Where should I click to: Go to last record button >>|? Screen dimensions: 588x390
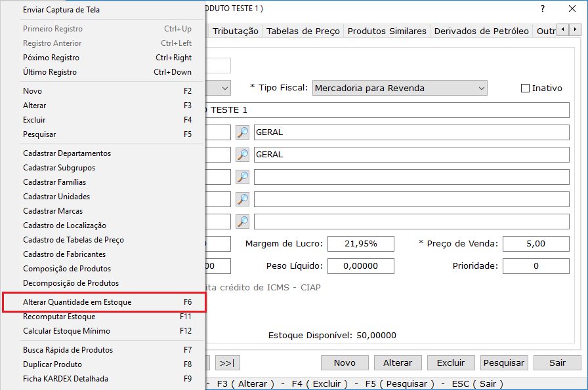227,362
